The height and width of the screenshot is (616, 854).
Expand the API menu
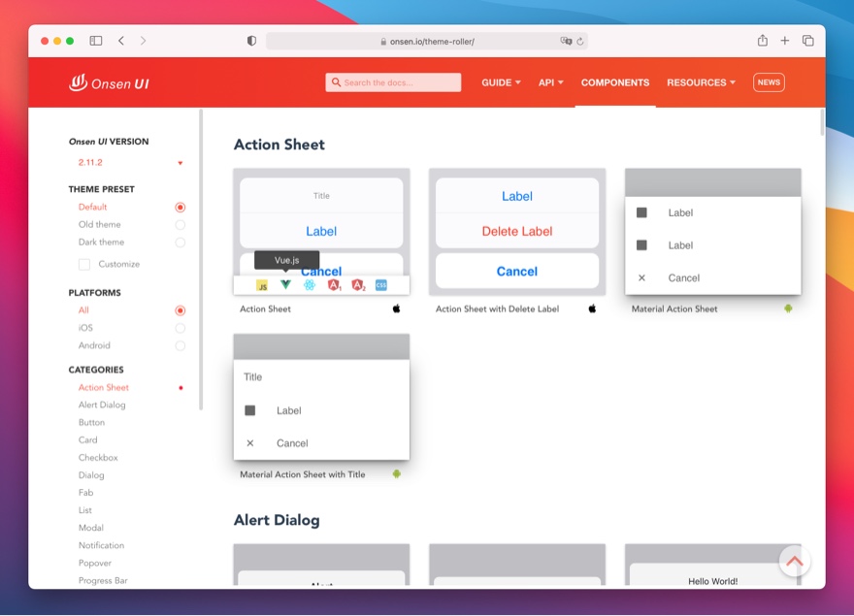(x=550, y=82)
